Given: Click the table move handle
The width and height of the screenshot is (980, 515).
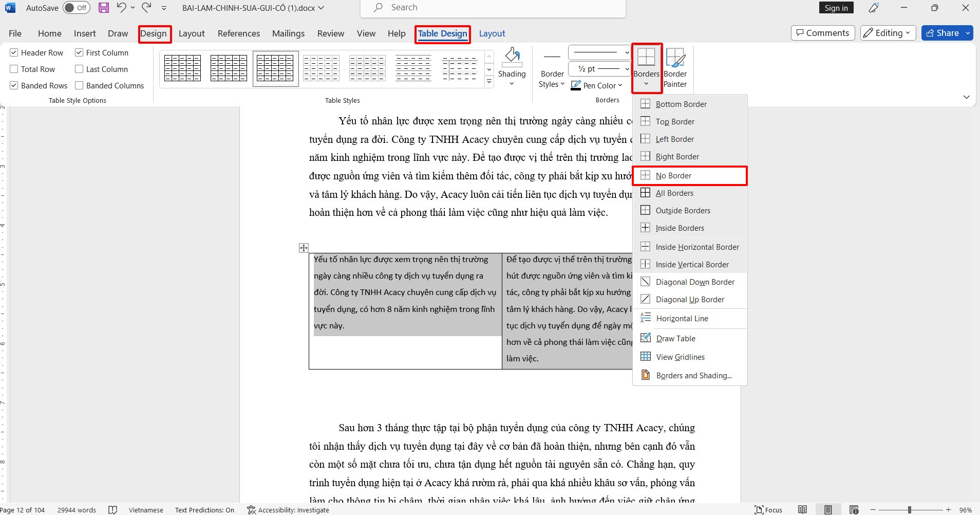Looking at the screenshot, I should point(303,247).
